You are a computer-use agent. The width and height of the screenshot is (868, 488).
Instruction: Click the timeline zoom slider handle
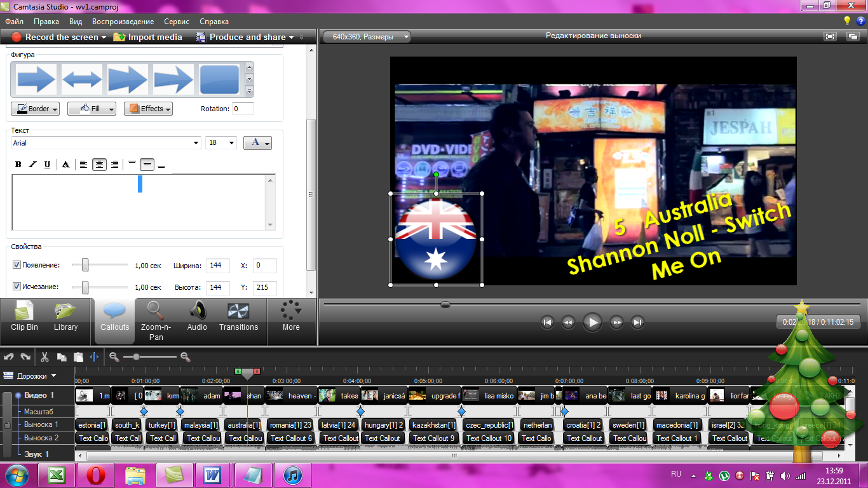[x=136, y=357]
